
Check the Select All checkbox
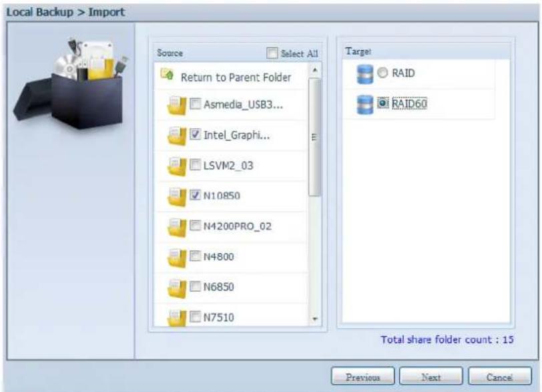272,53
